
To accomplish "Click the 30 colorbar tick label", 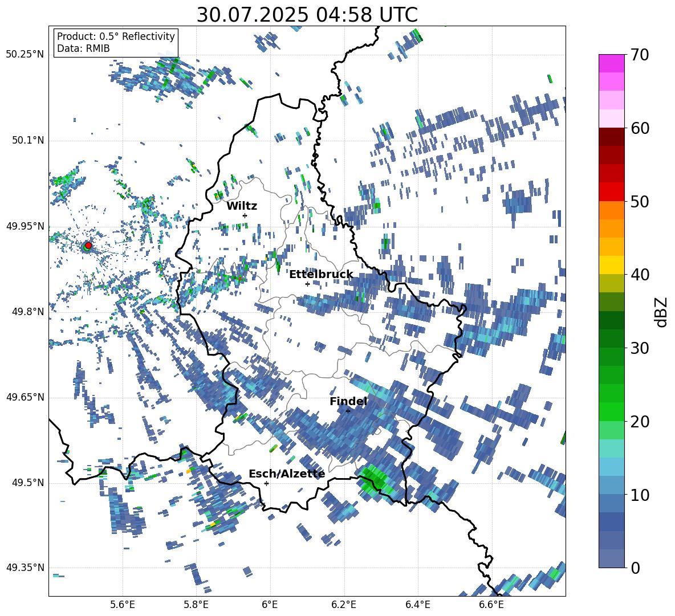I will [x=640, y=348].
